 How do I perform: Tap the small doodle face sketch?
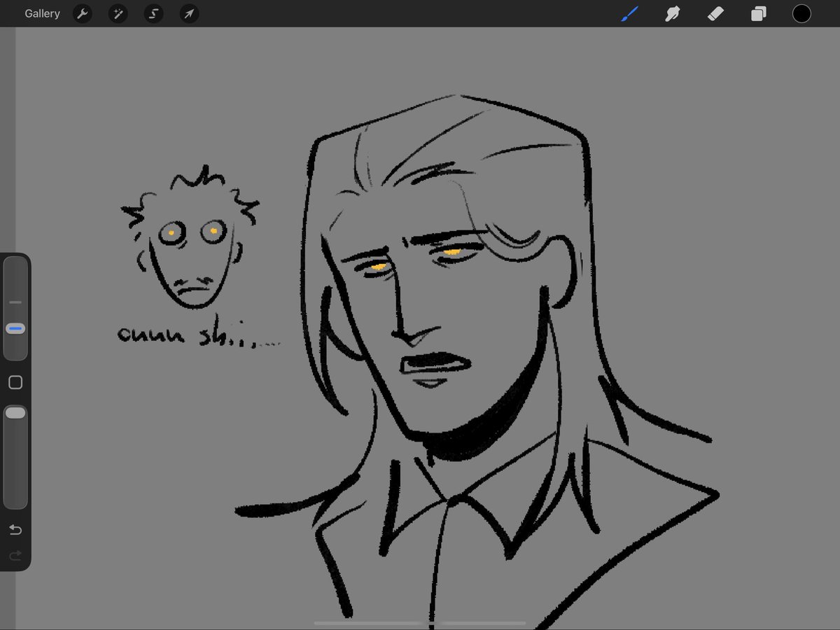click(189, 237)
